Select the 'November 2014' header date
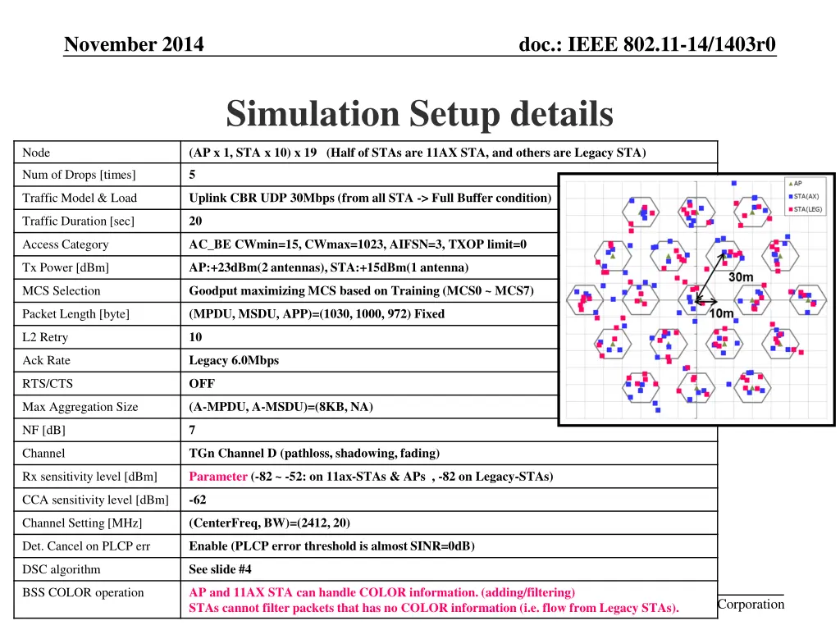The width and height of the screenshot is (840, 630). tap(134, 44)
